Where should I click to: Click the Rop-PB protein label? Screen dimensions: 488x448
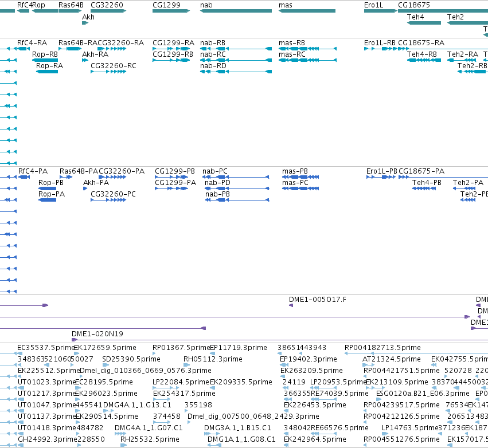tap(50, 183)
